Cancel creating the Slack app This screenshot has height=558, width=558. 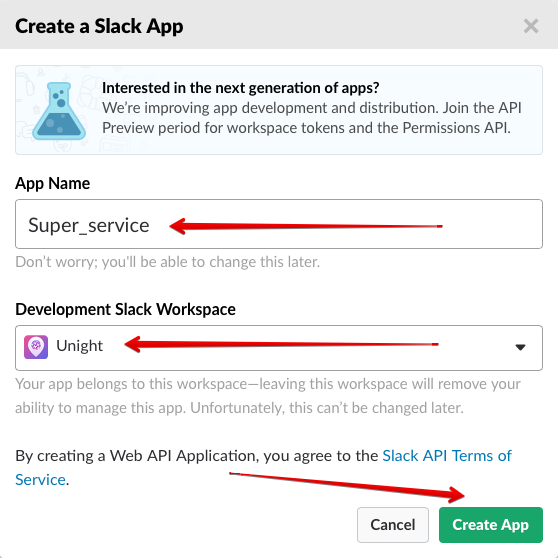(393, 525)
